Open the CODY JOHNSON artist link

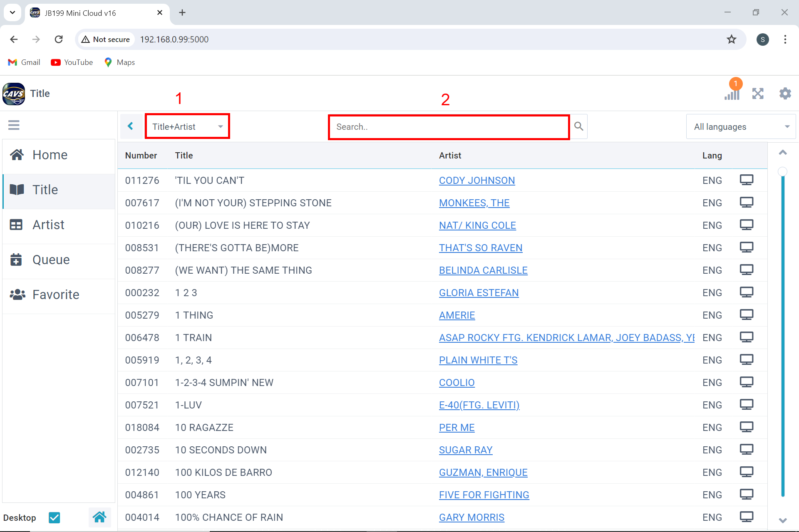tap(477, 181)
